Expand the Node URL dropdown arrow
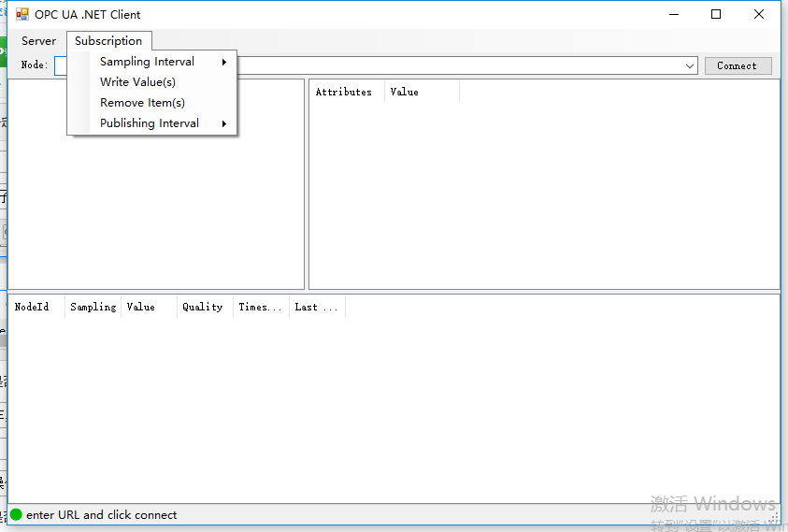 coord(690,65)
